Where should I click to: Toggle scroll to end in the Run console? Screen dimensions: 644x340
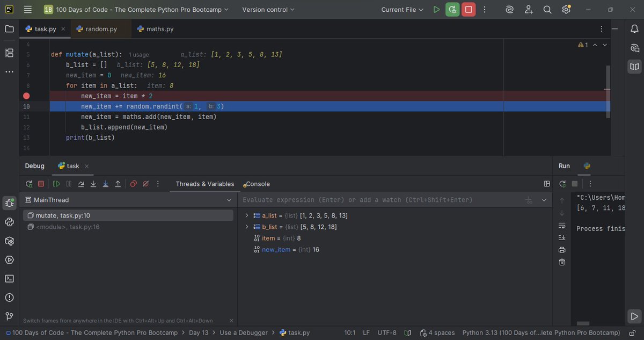[x=562, y=237]
